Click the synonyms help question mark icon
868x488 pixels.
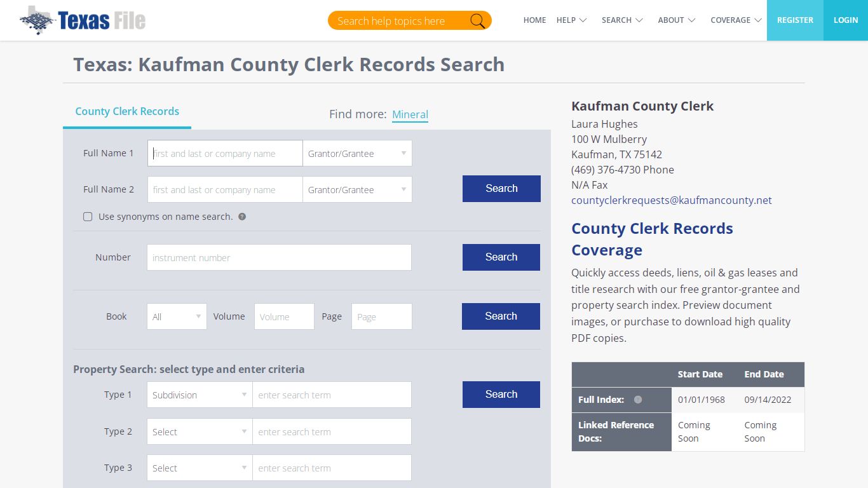[242, 217]
